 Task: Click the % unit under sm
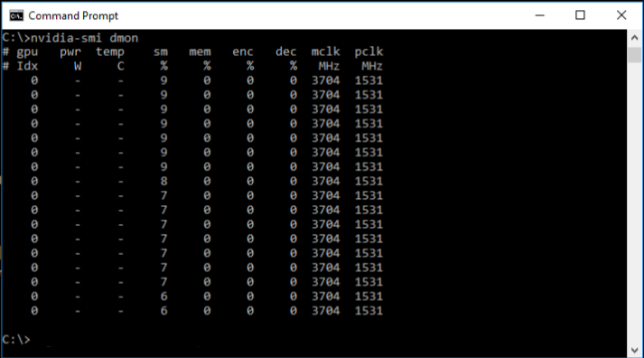coord(163,66)
